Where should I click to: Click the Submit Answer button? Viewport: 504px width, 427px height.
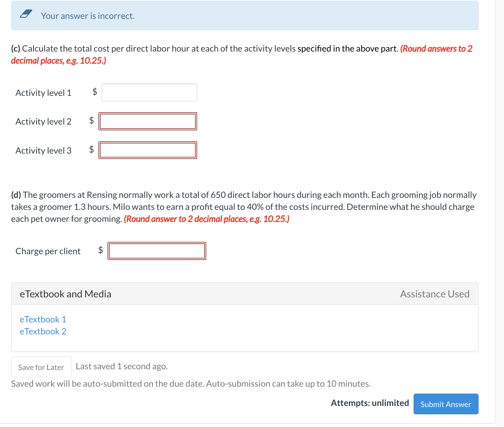446,404
